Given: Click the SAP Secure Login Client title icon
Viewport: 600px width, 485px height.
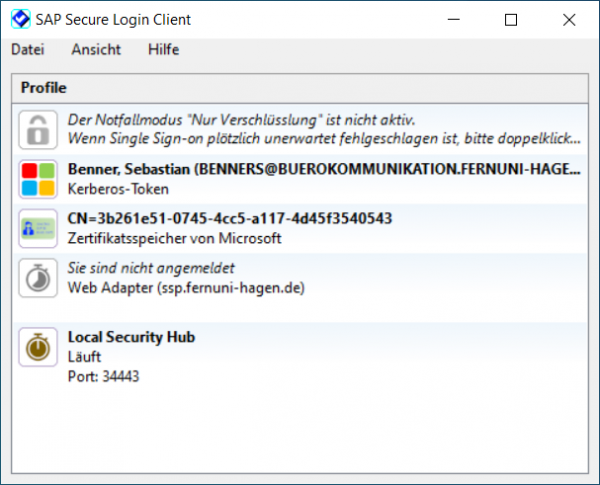Looking at the screenshot, I should coord(18,19).
